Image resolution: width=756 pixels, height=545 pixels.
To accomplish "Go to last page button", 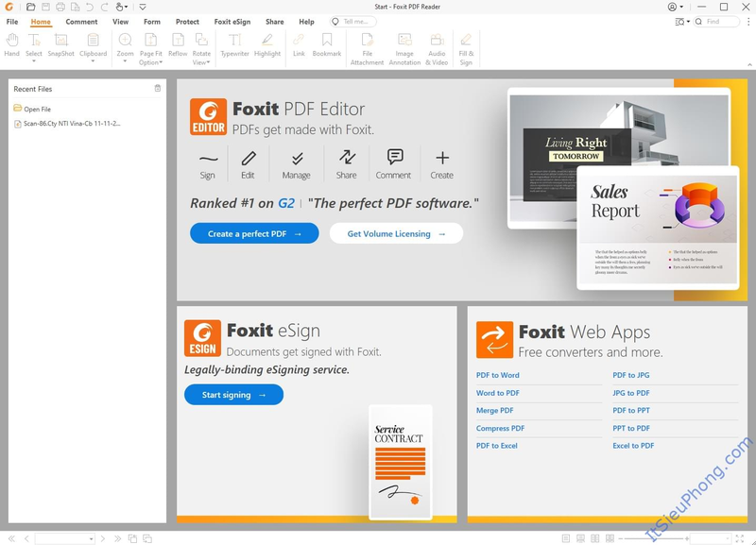I will [x=117, y=538].
